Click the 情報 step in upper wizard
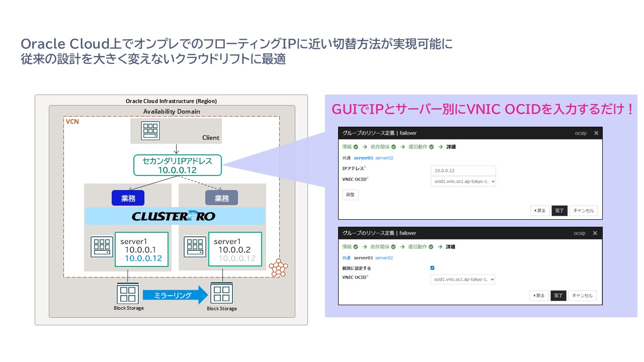This screenshot has width=644, height=362. pyautogui.click(x=347, y=147)
